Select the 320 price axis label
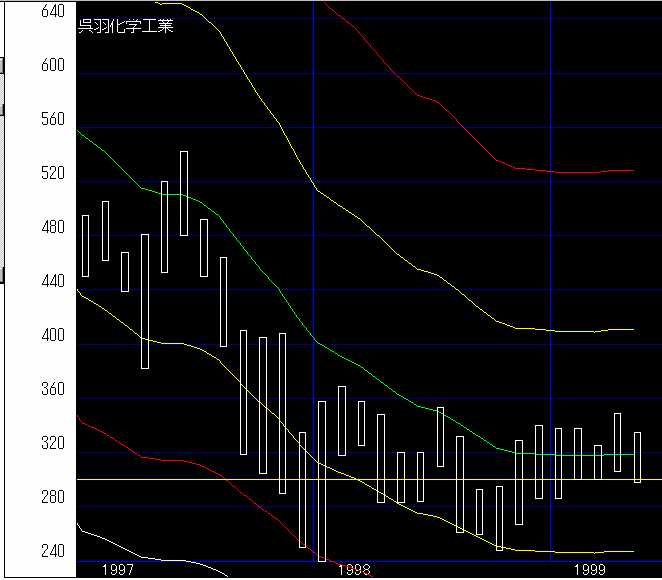 (x=52, y=443)
